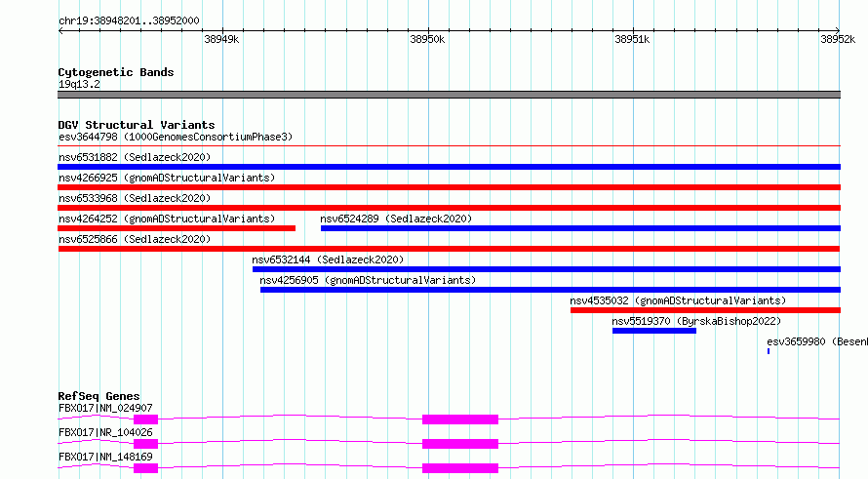
Task: Open the nsv6531882 (Sedlazeck2020) label
Action: tap(135, 157)
